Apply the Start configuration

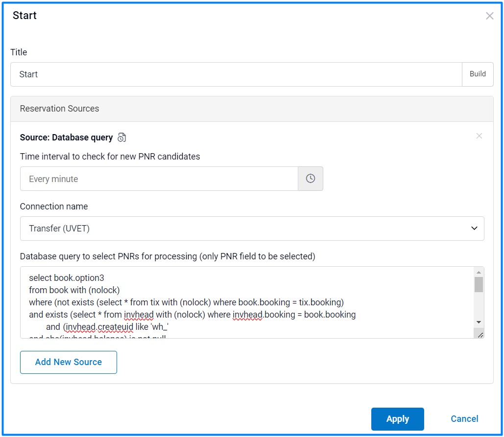tap(397, 419)
